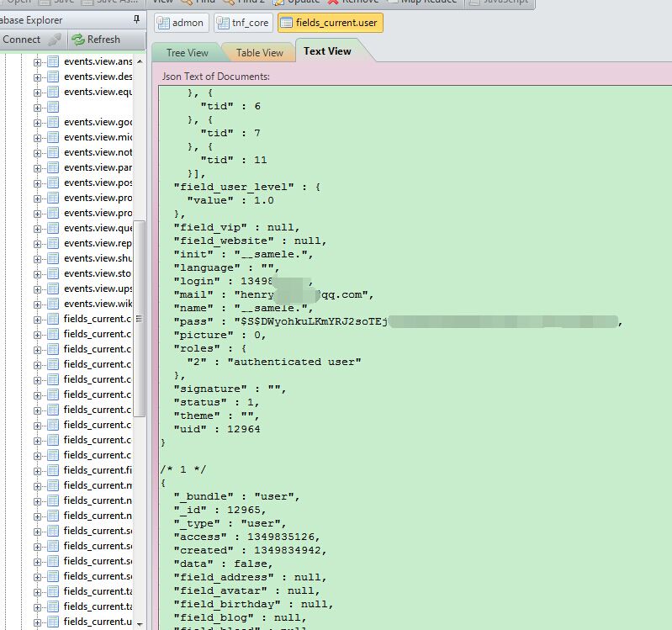Click table icon of events.view.ans

[53, 61]
